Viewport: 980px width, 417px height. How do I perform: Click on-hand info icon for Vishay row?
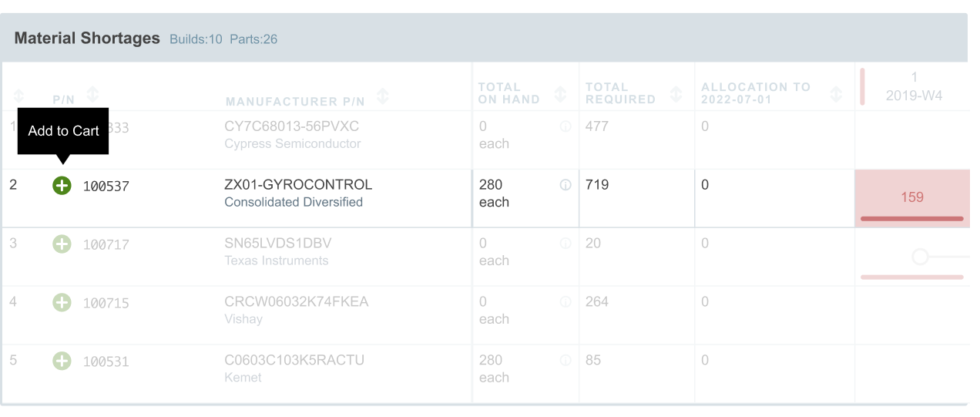[566, 302]
